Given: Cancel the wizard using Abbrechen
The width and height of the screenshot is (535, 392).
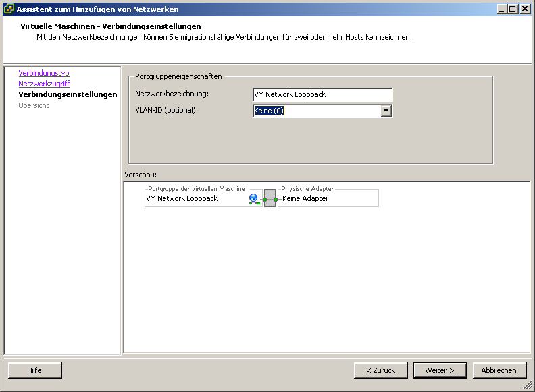Looking at the screenshot, I should pos(499,370).
